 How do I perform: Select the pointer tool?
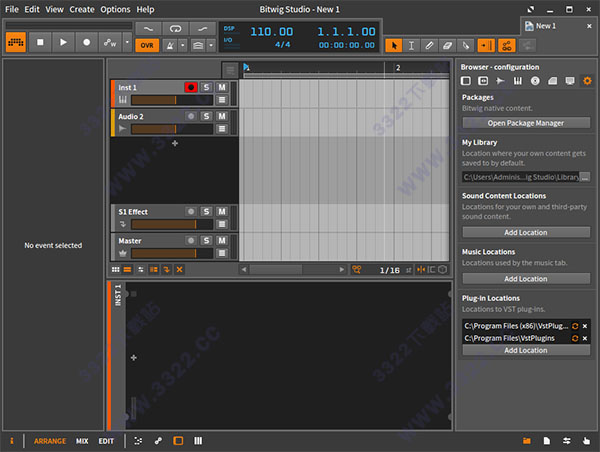(393, 46)
